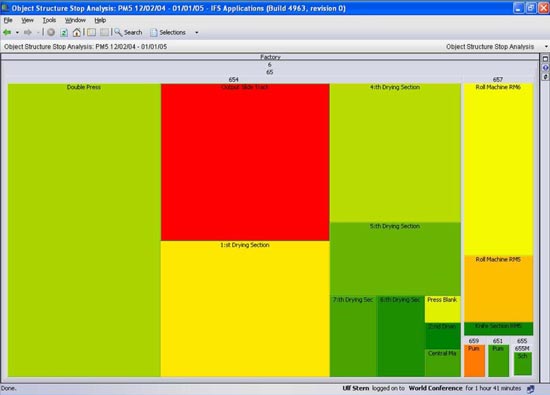The width and height of the screenshot is (550, 395).
Task: Click Ulf Stern in status bar
Action: 356,388
